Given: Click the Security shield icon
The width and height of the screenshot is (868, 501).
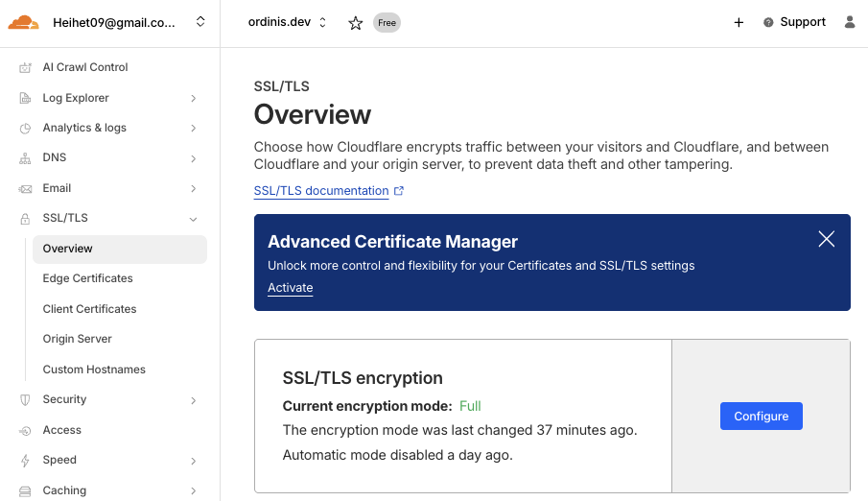Looking at the screenshot, I should [25, 400].
